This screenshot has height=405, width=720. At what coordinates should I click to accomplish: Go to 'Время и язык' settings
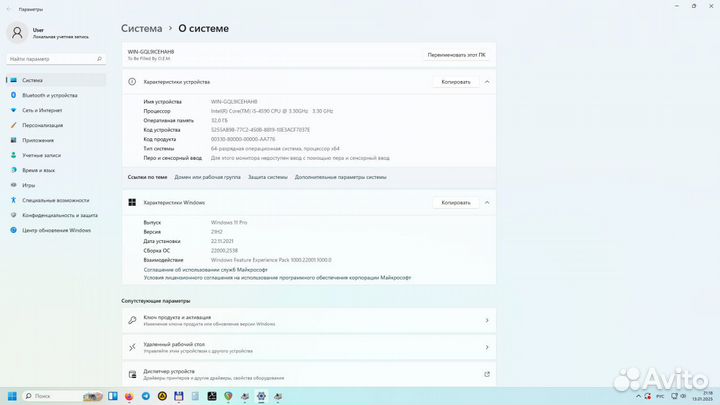[56, 170]
